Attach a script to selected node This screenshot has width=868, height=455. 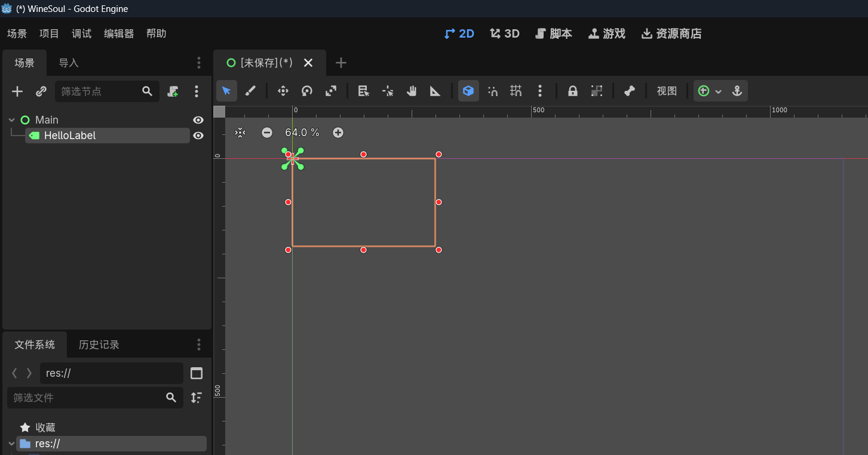pos(173,91)
